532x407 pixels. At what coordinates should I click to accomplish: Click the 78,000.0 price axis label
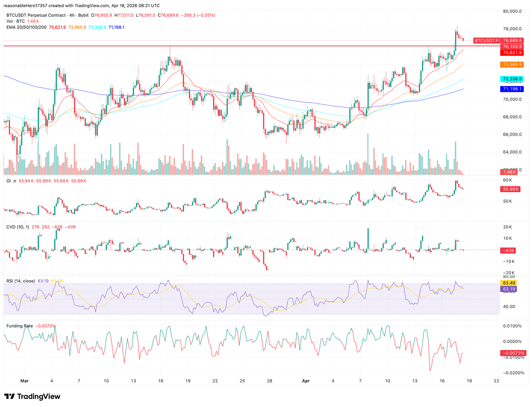512,29
